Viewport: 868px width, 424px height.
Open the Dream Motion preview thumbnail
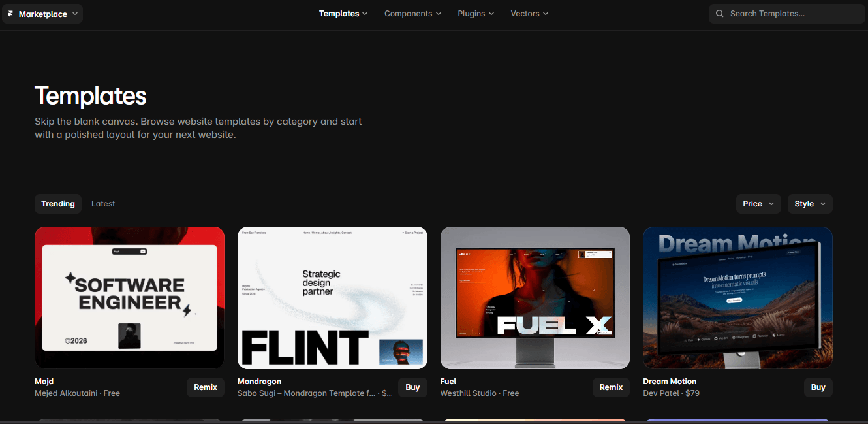737,298
